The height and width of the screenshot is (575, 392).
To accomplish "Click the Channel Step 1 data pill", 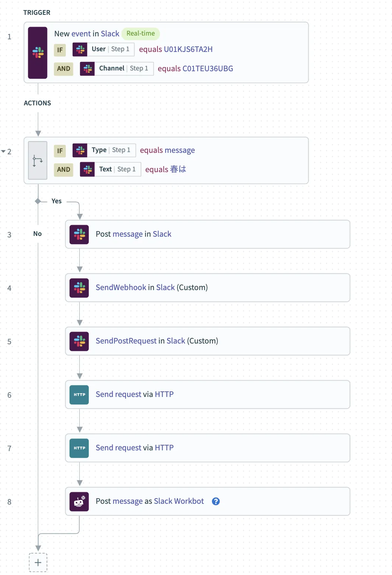I will [117, 69].
